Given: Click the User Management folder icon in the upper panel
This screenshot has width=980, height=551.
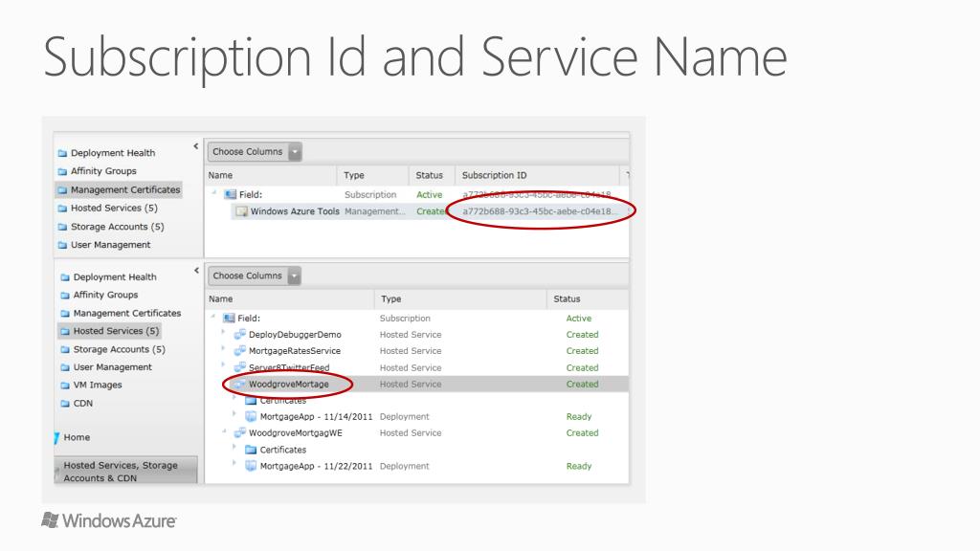Looking at the screenshot, I should click(62, 245).
